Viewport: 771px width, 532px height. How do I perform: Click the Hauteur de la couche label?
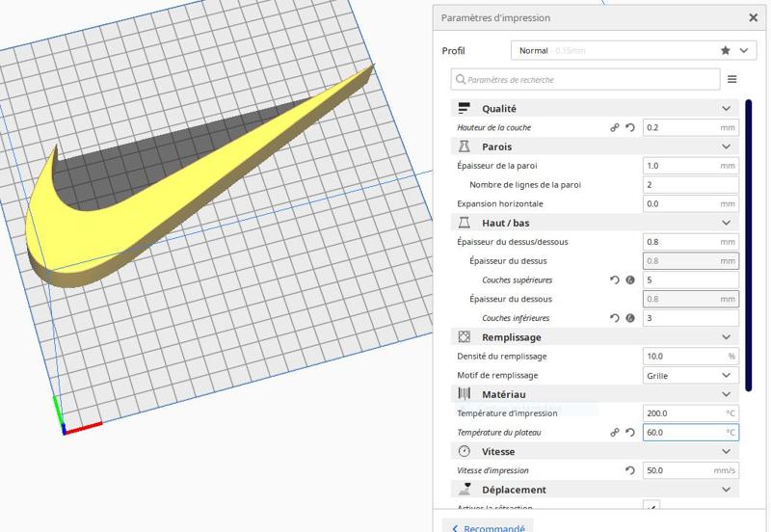pyautogui.click(x=494, y=127)
